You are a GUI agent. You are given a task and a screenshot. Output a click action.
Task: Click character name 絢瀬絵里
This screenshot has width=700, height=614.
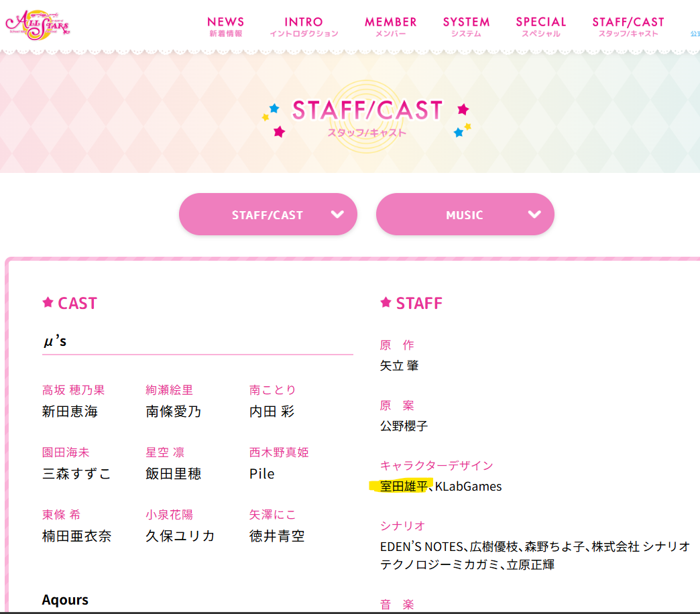coord(169,390)
